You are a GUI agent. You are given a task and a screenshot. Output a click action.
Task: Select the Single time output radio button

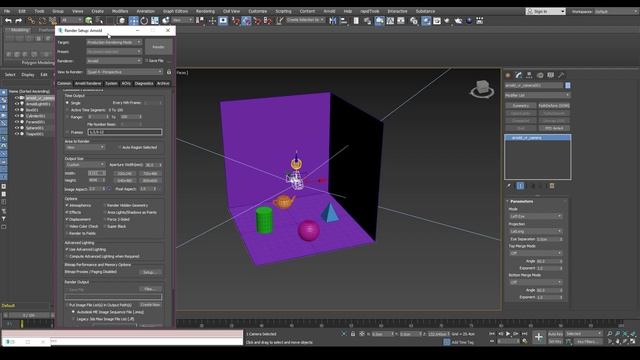[68, 103]
